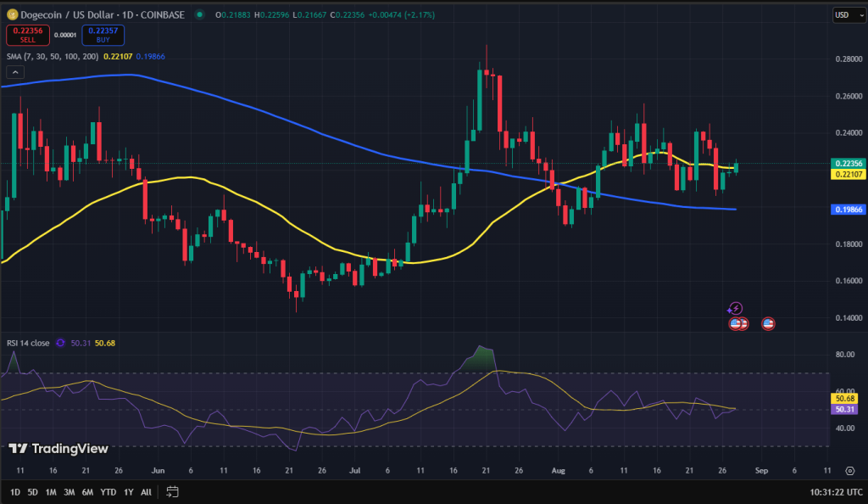Click the Dogecoin coin logo icon
This screenshot has width=868, height=504.
coord(11,15)
